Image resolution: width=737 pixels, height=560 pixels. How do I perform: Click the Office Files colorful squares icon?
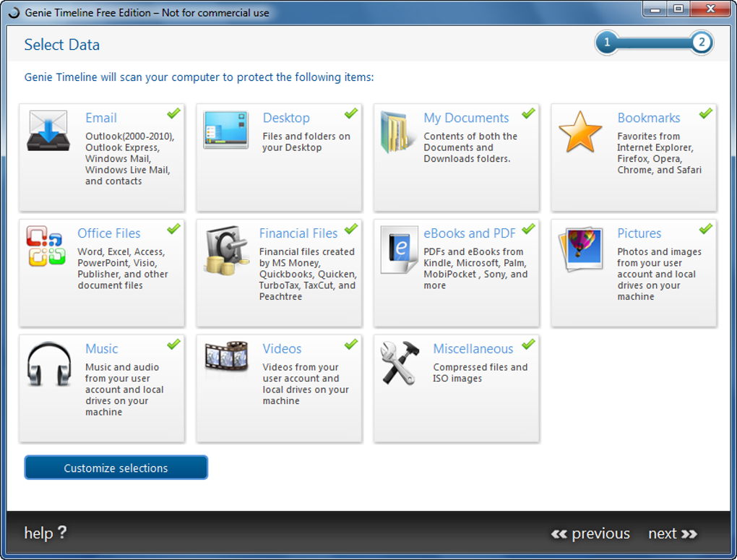click(46, 246)
